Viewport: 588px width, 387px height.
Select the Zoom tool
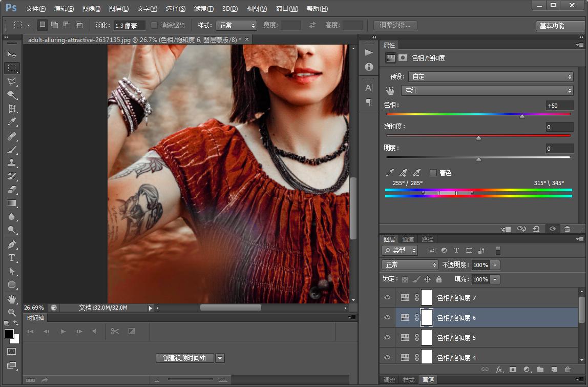click(x=12, y=312)
